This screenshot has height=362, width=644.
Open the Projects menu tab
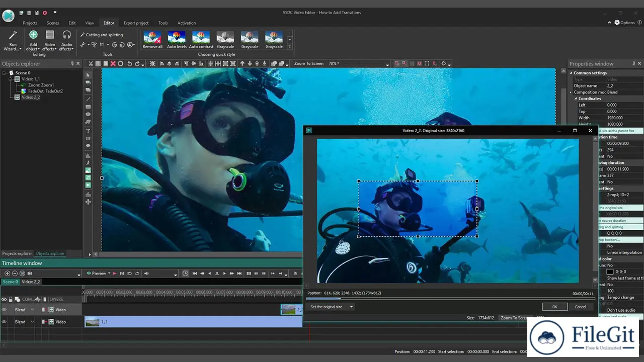tap(30, 23)
